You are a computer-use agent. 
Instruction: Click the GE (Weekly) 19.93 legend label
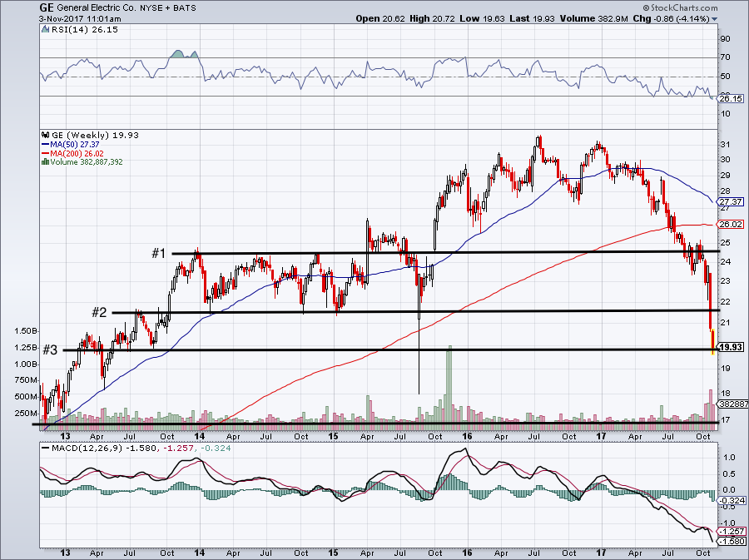pos(95,135)
